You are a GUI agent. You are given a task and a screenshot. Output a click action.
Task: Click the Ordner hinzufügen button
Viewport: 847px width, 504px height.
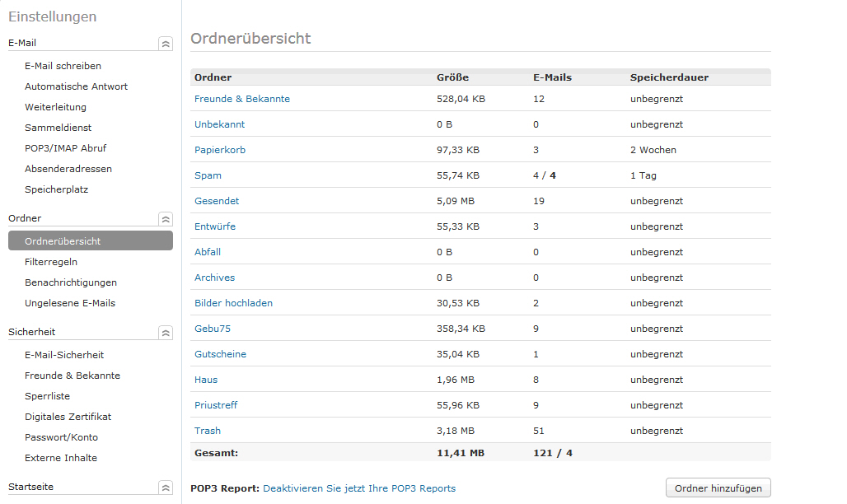pyautogui.click(x=718, y=488)
